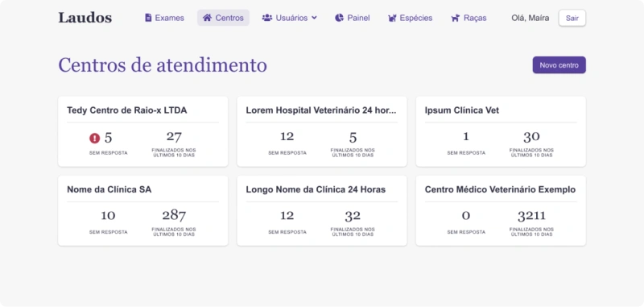
Task: Click the 12 sem resposta on Lorem Hospital card
Action: click(287, 137)
